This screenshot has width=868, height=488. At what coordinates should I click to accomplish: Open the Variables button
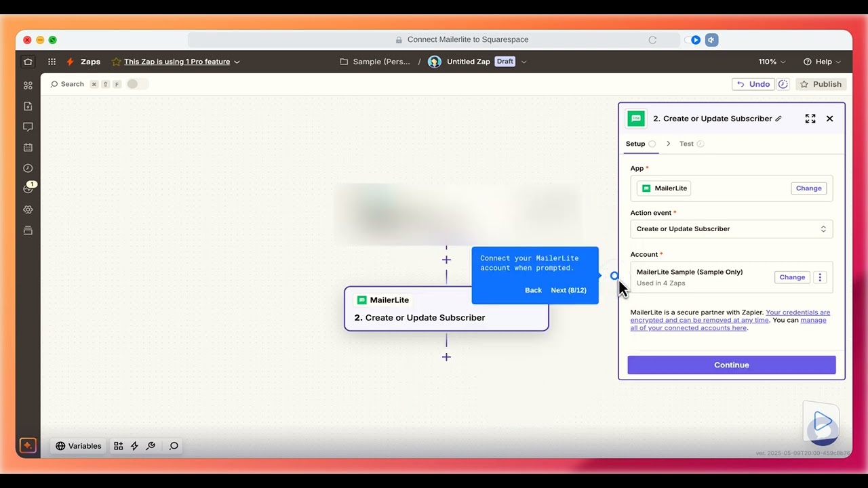point(79,446)
